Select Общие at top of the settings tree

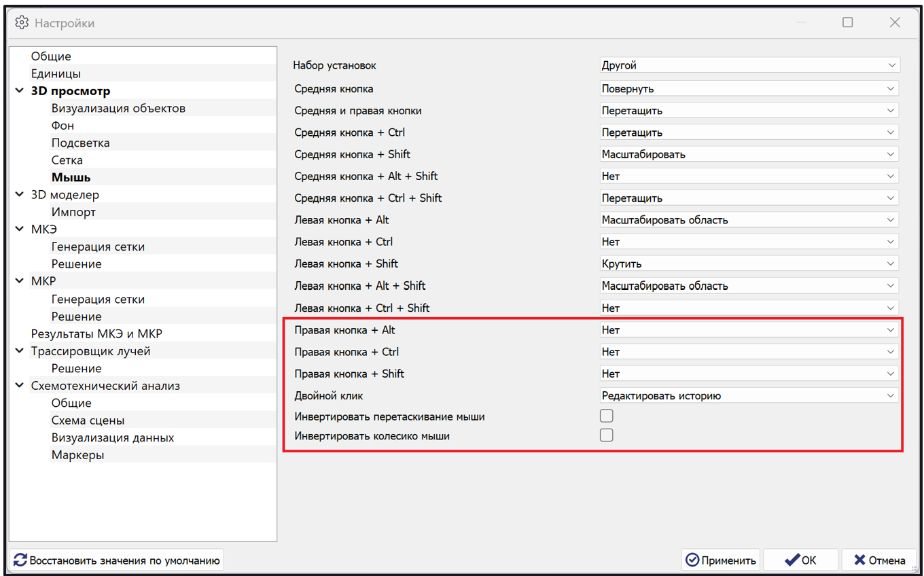(x=51, y=56)
